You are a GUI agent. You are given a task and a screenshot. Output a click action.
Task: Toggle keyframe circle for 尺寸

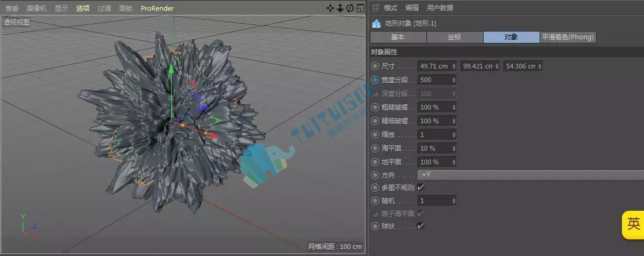[375, 66]
